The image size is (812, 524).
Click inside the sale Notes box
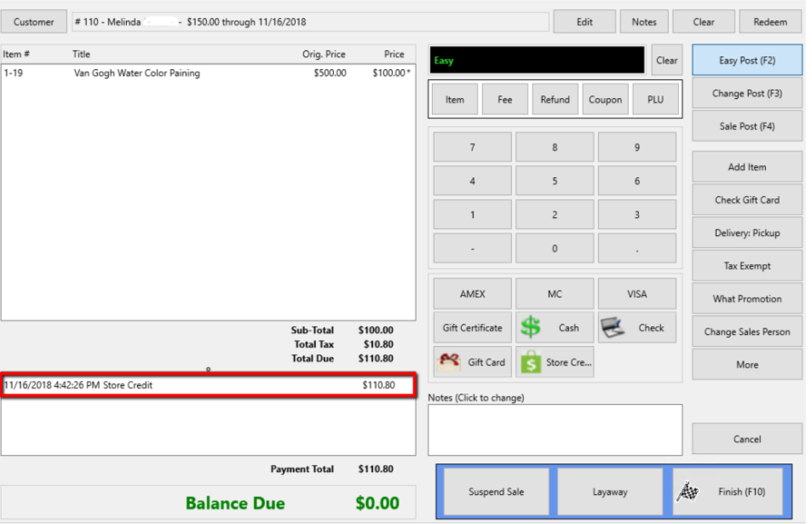tap(556, 429)
